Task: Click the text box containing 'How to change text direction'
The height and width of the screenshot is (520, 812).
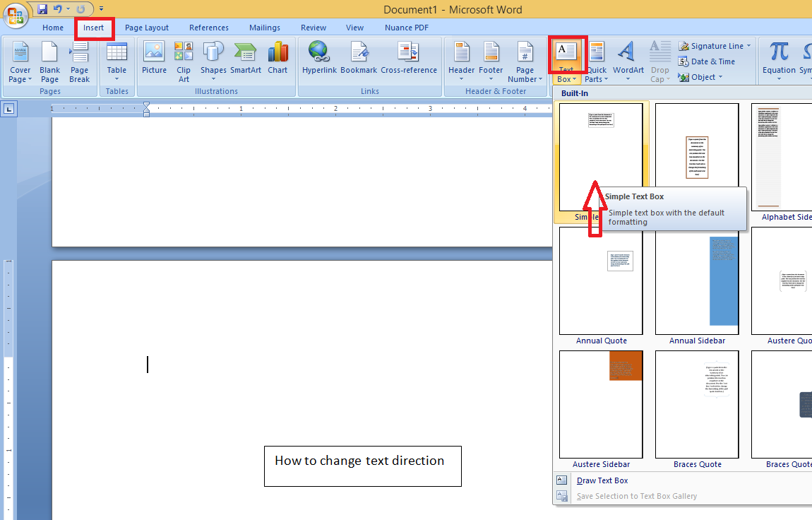Action: pos(362,466)
